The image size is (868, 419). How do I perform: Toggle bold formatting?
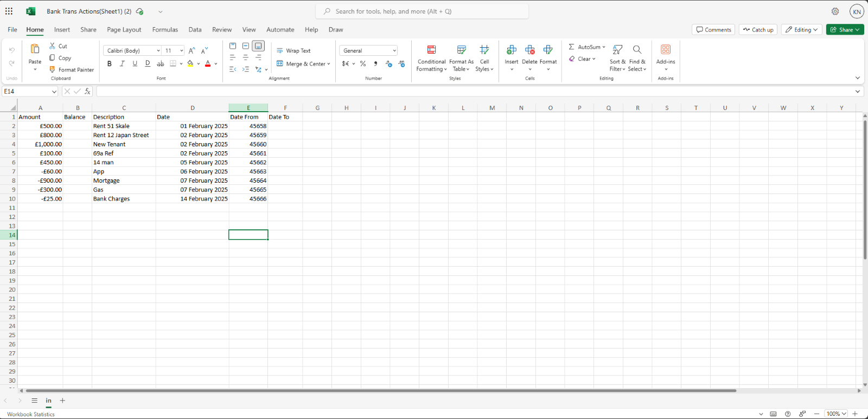[x=110, y=64]
